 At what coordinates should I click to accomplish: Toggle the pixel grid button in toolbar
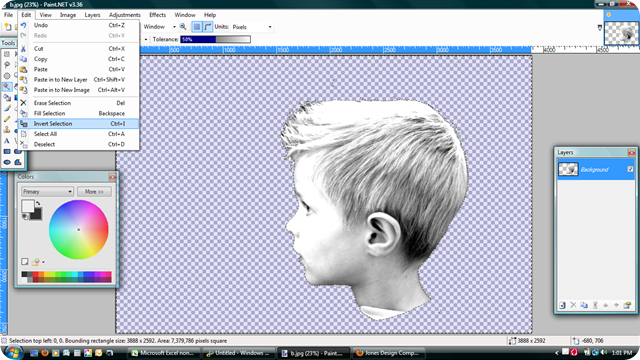(x=197, y=27)
